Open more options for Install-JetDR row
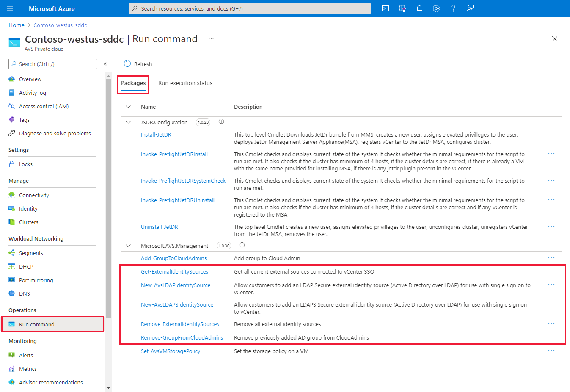This screenshot has width=570, height=392. point(551,134)
